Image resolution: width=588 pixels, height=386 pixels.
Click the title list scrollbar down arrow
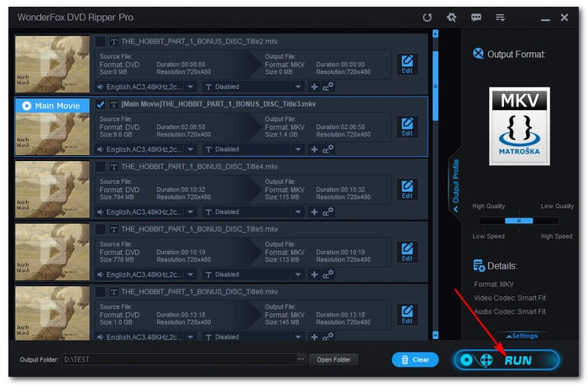coord(435,335)
